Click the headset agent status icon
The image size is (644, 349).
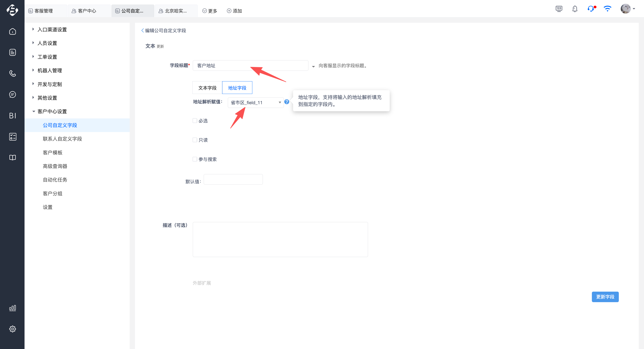click(591, 9)
